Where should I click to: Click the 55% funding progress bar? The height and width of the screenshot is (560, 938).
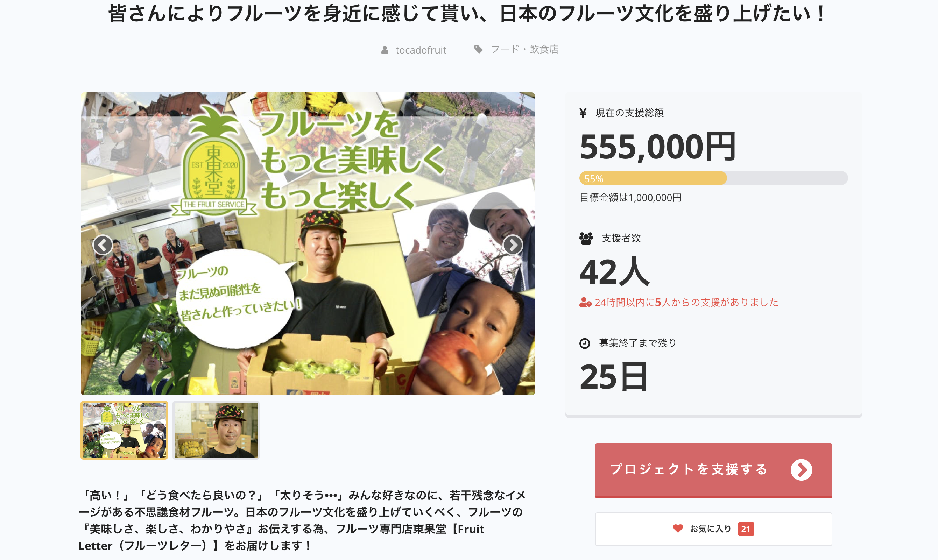pos(713,178)
